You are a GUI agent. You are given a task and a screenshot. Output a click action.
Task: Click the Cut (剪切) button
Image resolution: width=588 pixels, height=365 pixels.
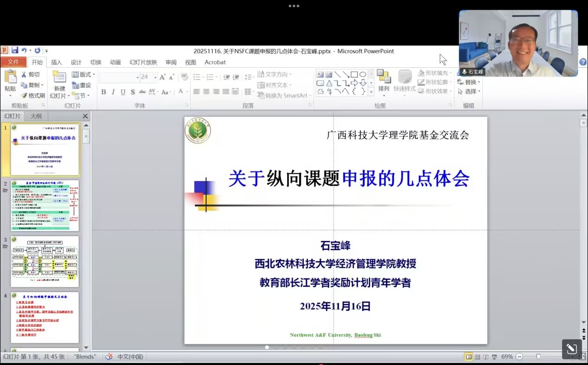point(31,75)
